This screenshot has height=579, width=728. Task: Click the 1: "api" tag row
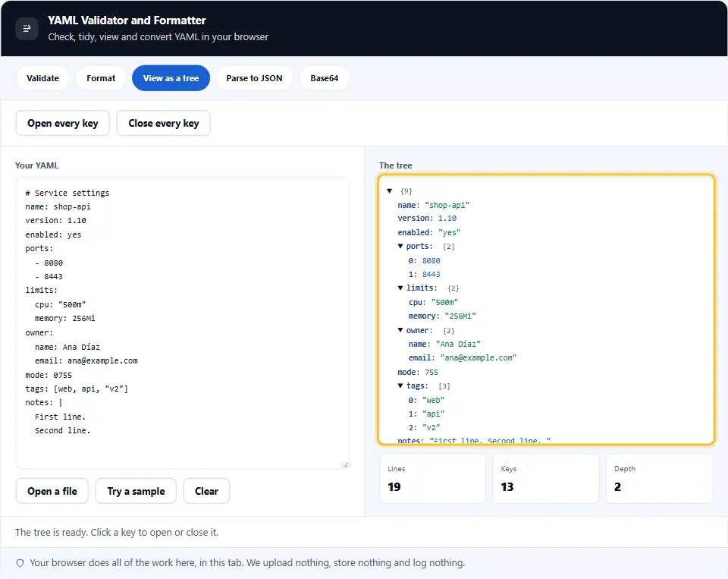[427, 414]
